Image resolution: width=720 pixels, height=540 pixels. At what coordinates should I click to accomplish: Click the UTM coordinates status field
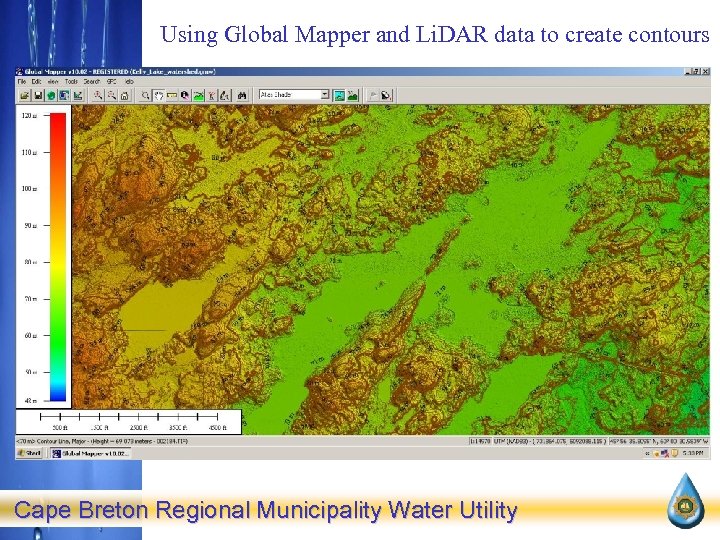coord(551,441)
